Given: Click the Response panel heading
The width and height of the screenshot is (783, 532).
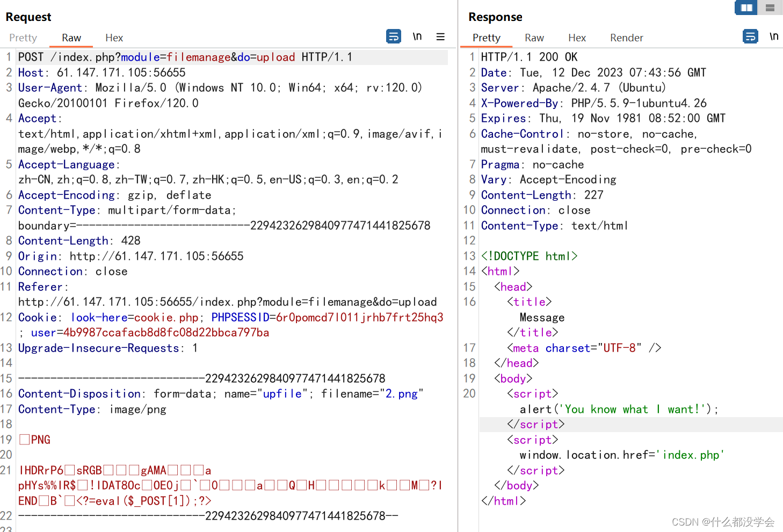Looking at the screenshot, I should click(495, 17).
